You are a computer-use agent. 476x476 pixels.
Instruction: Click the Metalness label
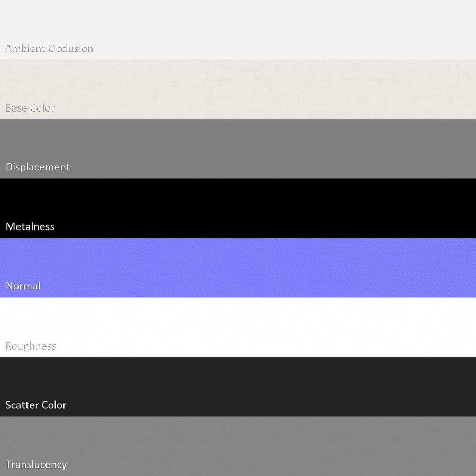tap(30, 226)
